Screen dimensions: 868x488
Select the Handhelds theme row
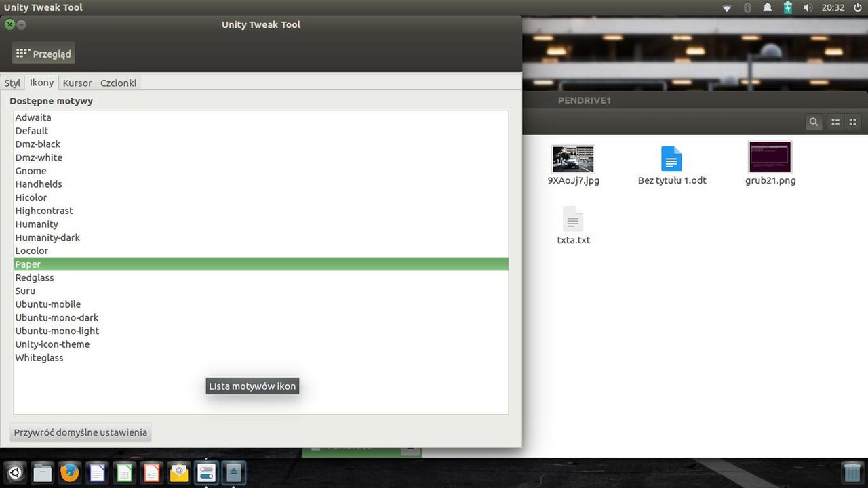[x=261, y=184]
